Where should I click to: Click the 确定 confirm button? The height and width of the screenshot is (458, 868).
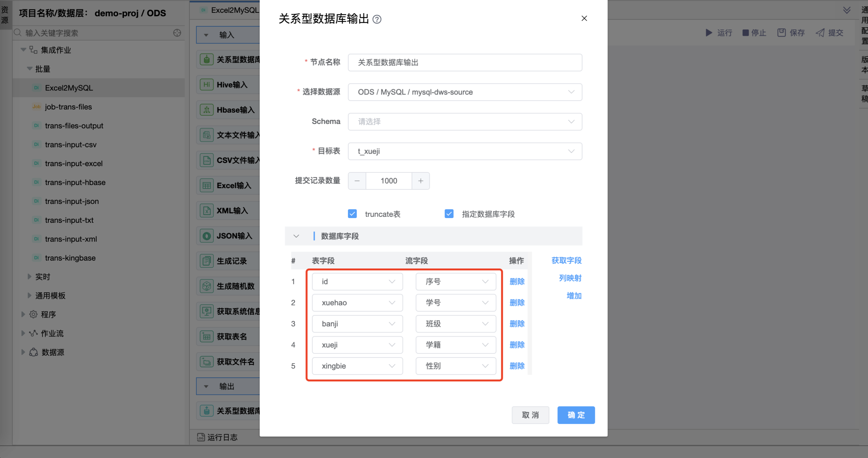pyautogui.click(x=576, y=415)
